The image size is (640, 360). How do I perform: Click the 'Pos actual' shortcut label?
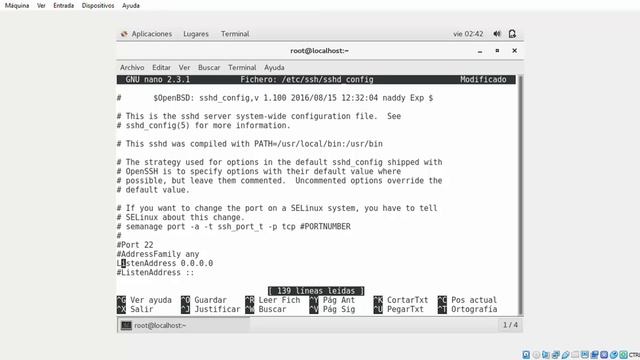pos(474,300)
